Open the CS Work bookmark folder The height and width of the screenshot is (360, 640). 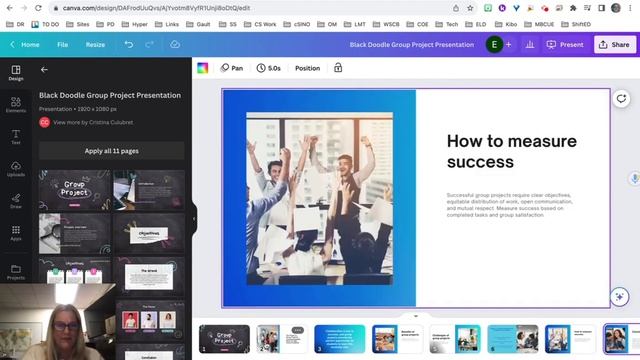(260, 24)
